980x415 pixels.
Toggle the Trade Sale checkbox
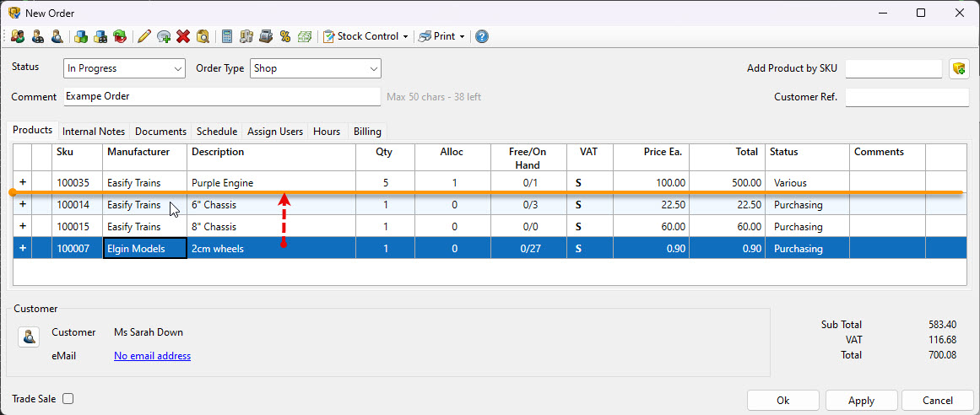pyautogui.click(x=68, y=399)
